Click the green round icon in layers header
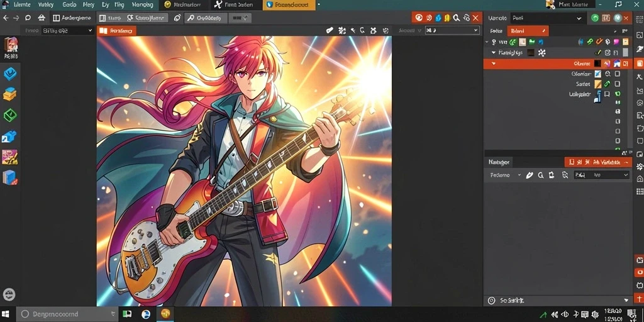The width and height of the screenshot is (644, 322). [x=594, y=18]
